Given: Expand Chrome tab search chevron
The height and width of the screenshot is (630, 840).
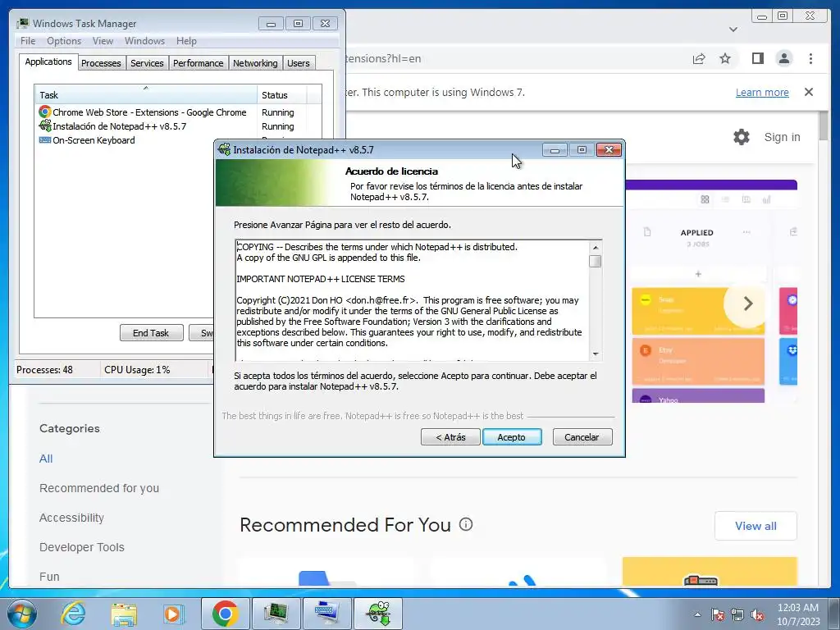Looking at the screenshot, I should point(733,30).
